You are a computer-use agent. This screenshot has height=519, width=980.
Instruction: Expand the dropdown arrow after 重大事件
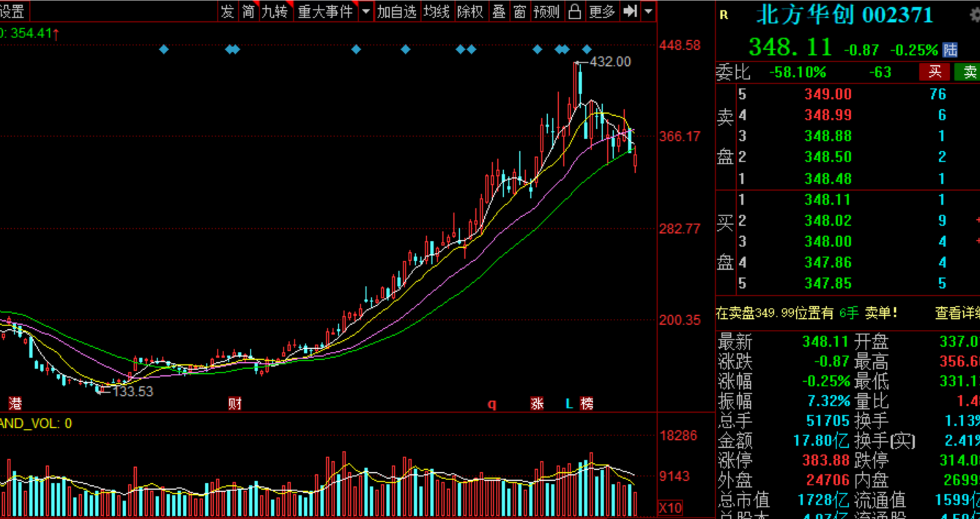coord(365,11)
